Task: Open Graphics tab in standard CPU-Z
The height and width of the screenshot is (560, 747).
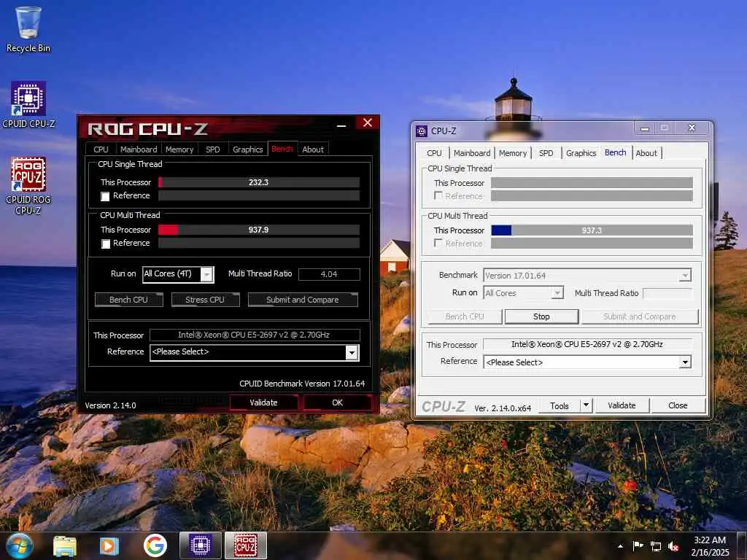Action: tap(581, 153)
